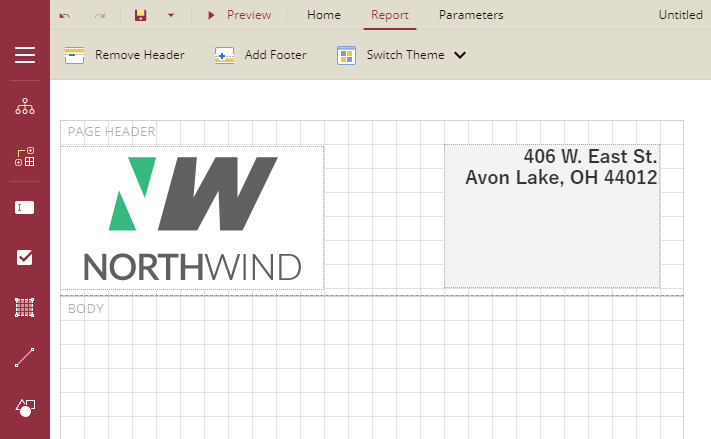
Task: Select the Shape tool in sidebar
Action: [25, 408]
